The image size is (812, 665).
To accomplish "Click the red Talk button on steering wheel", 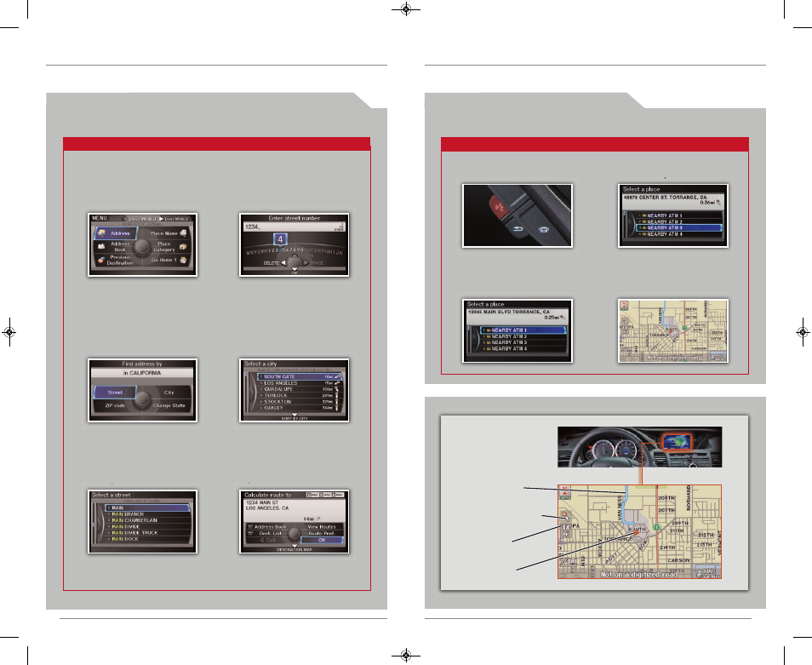I will [500, 207].
